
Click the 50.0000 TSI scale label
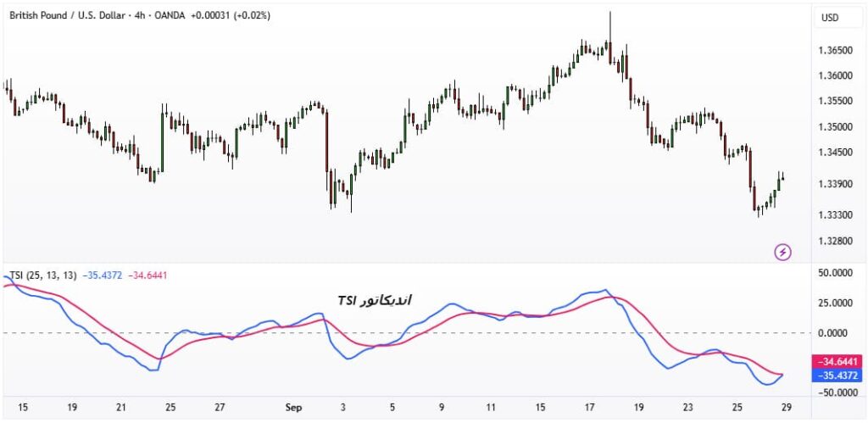point(834,274)
